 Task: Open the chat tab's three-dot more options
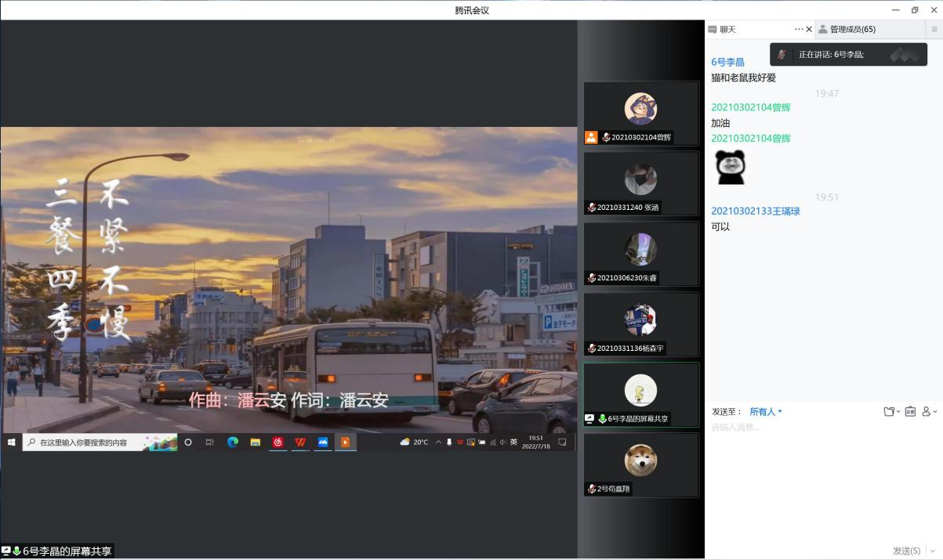[799, 29]
